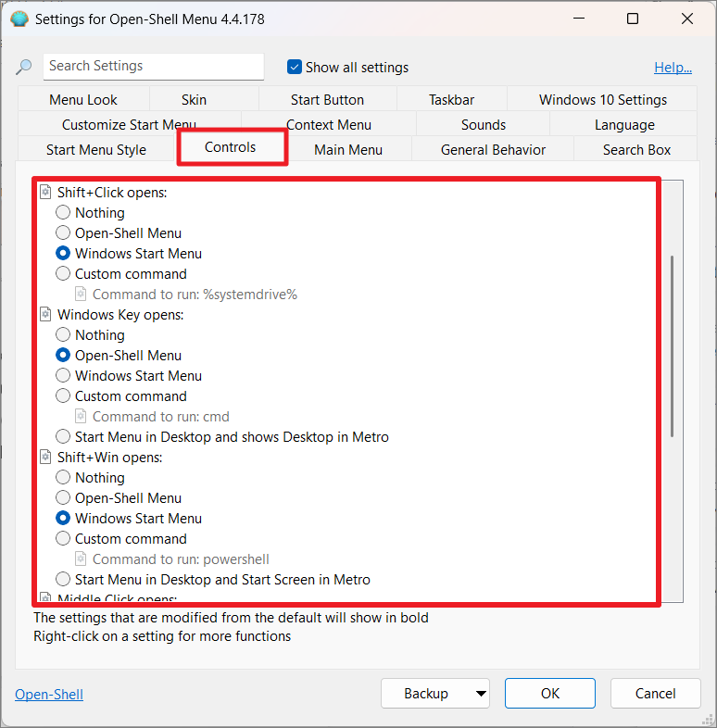Open the Help... link

click(673, 67)
